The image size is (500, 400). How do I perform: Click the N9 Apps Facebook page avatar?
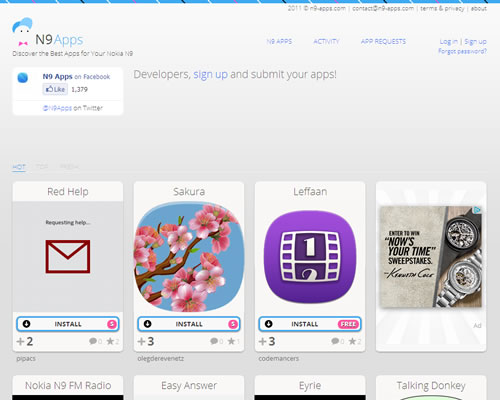click(23, 78)
